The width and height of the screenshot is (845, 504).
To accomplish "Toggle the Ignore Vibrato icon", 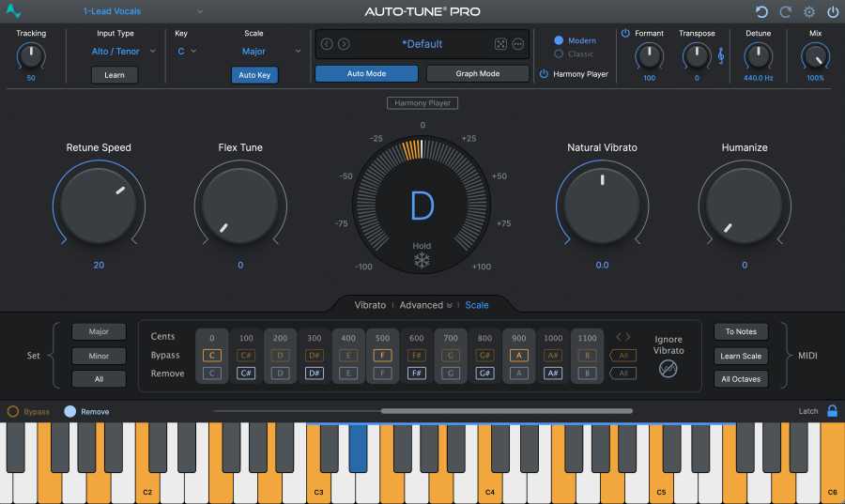I will [668, 369].
